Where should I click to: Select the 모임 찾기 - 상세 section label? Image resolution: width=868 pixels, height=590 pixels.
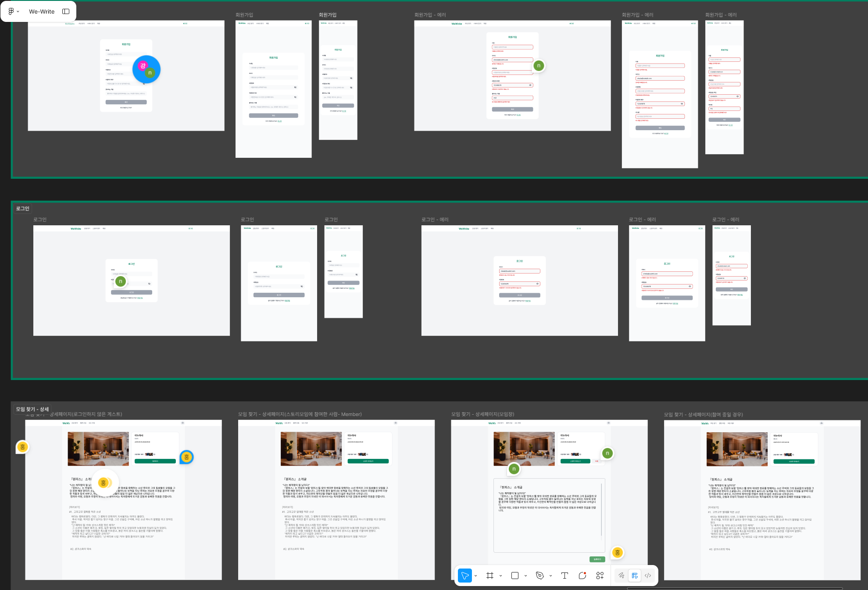tap(32, 409)
